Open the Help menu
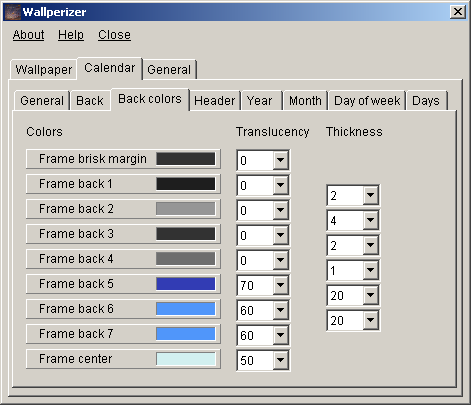Viewport: 471px width, 405px height. pyautogui.click(x=71, y=35)
